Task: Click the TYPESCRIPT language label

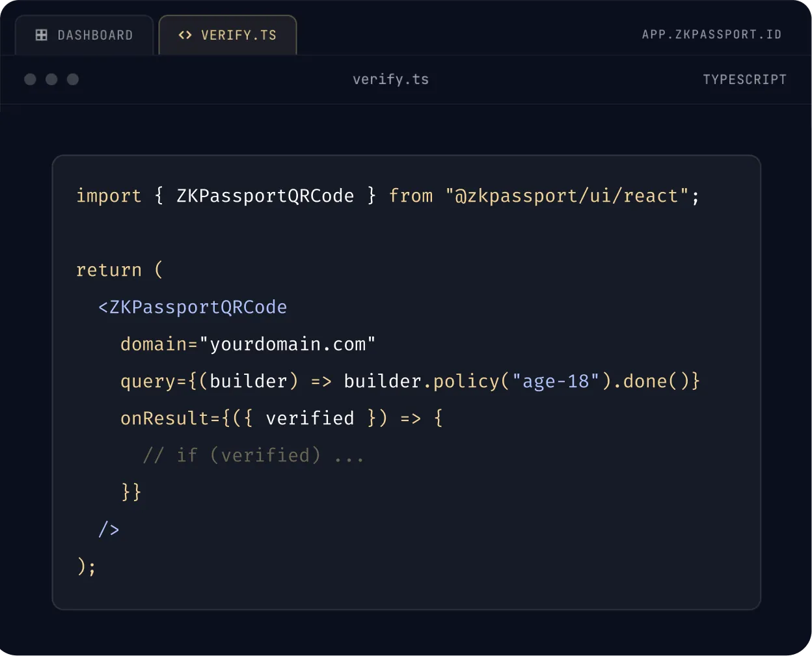Action: 744,79
